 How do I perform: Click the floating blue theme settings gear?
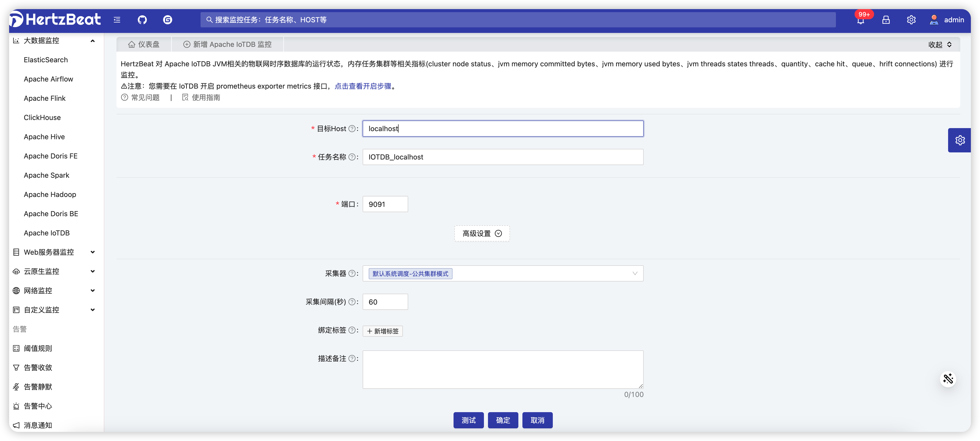point(960,140)
